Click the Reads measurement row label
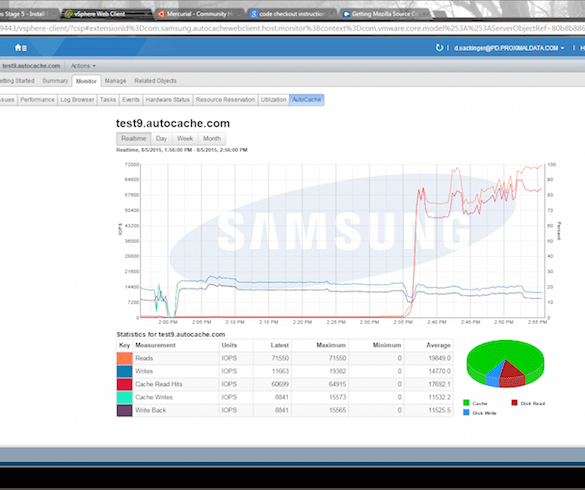585x490 pixels. click(144, 358)
